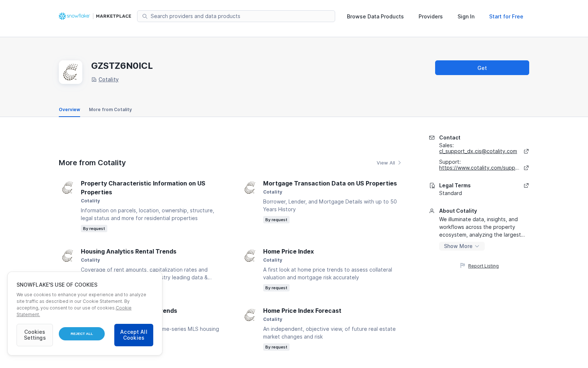Click the Home Price Index listing logo
The height and width of the screenshot is (368, 588).
click(250, 256)
